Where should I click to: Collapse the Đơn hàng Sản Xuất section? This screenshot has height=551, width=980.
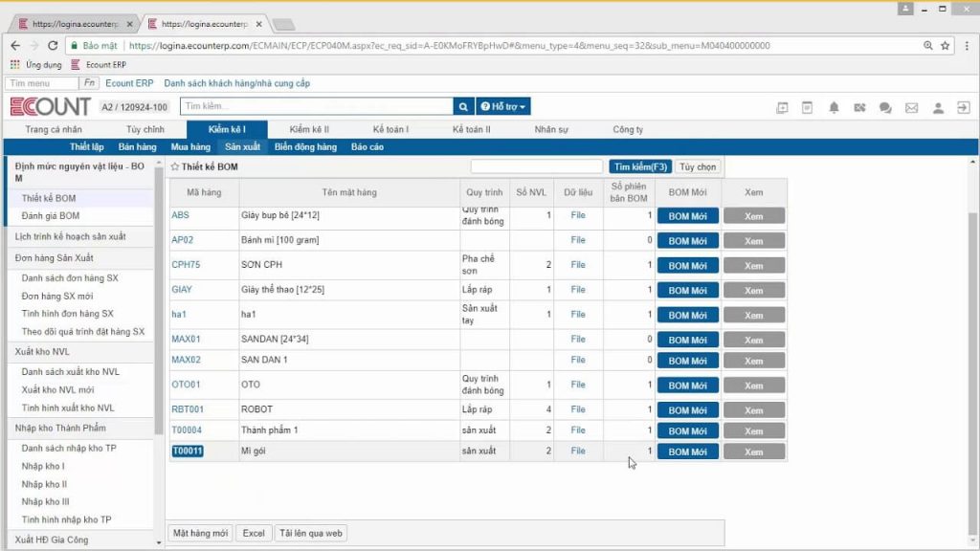tap(54, 257)
